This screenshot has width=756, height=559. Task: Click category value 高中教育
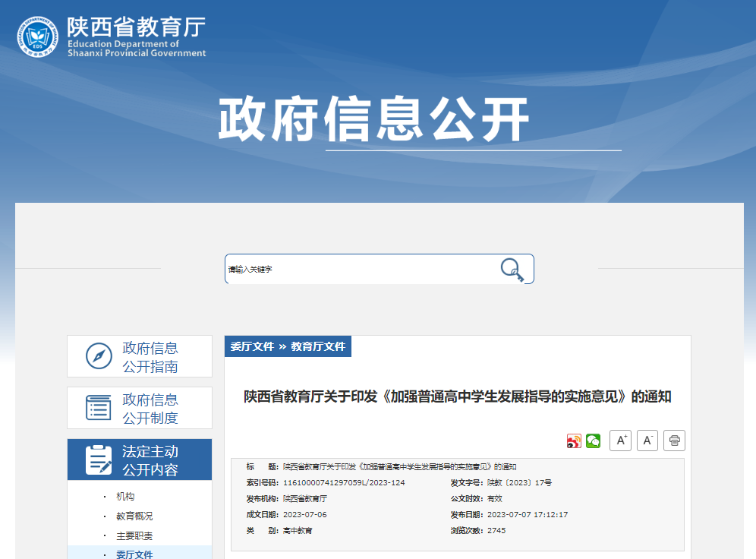[x=298, y=531]
